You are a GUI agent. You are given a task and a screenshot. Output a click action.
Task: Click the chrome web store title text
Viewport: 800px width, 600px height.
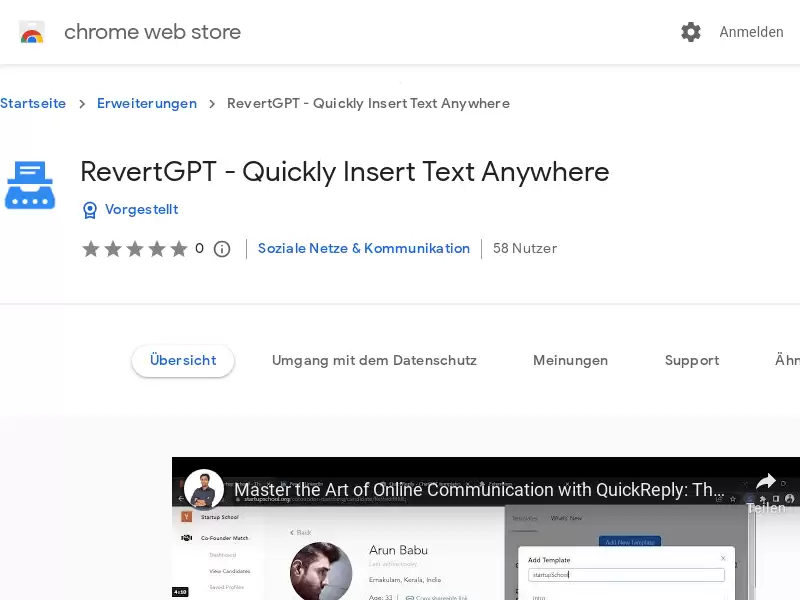pos(152,32)
